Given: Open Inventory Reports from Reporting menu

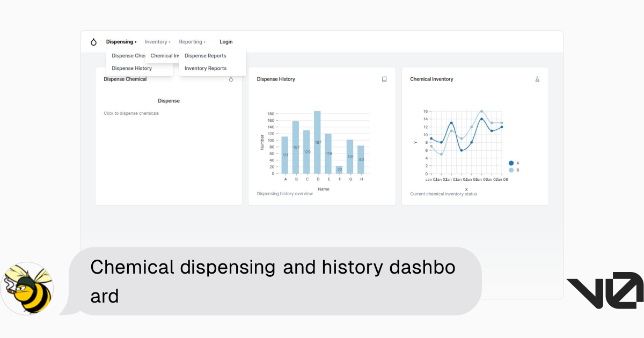Looking at the screenshot, I should point(206,68).
